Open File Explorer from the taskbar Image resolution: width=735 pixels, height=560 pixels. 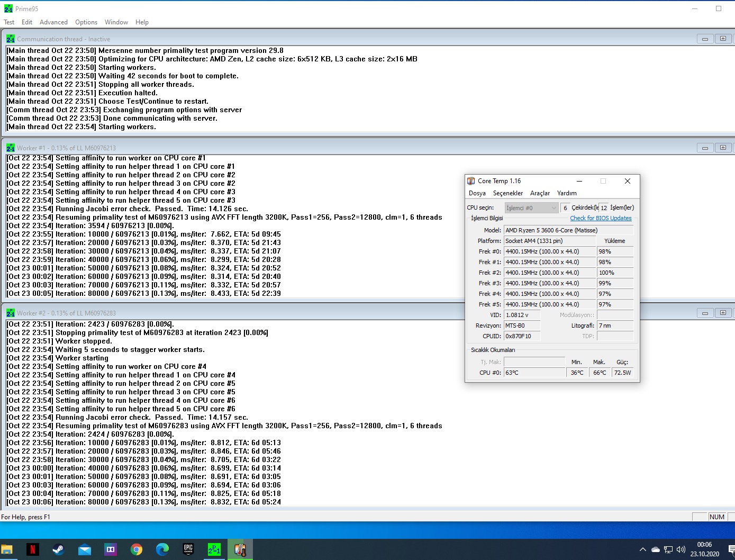click(6, 549)
